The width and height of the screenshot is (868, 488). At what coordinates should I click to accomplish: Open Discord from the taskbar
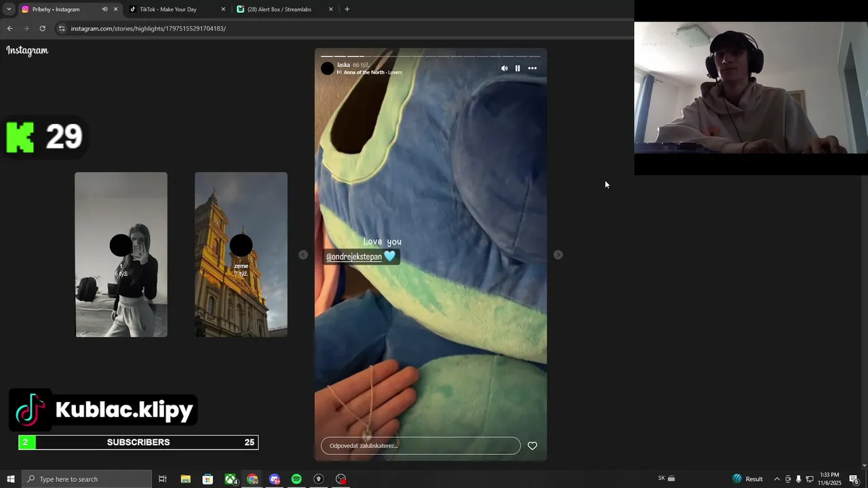[x=275, y=479]
